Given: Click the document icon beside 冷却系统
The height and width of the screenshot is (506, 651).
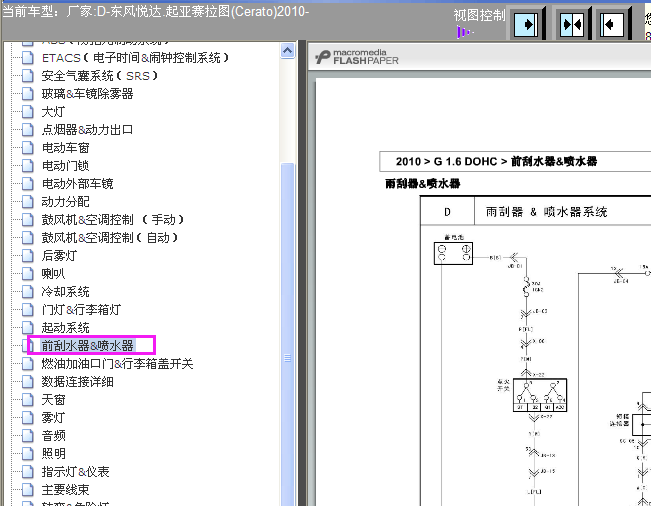Looking at the screenshot, I should (27, 292).
